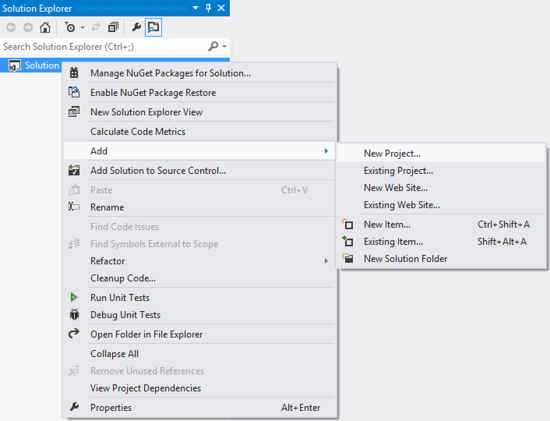Image resolution: width=550 pixels, height=421 pixels.
Task: Open the Solution Explorer window position dropdown
Action: tap(195, 8)
